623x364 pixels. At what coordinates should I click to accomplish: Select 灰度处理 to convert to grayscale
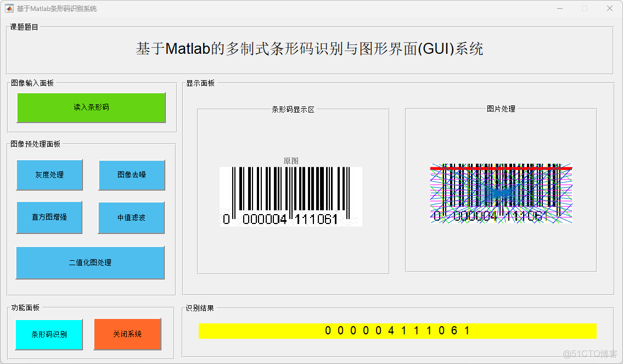click(49, 175)
